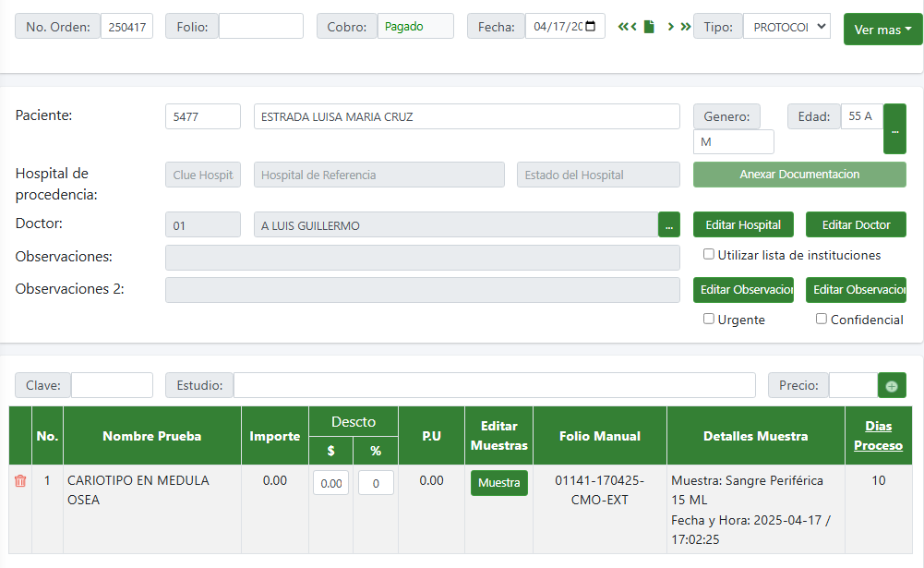
Task: Click the Editar Hospital button
Action: tap(743, 225)
